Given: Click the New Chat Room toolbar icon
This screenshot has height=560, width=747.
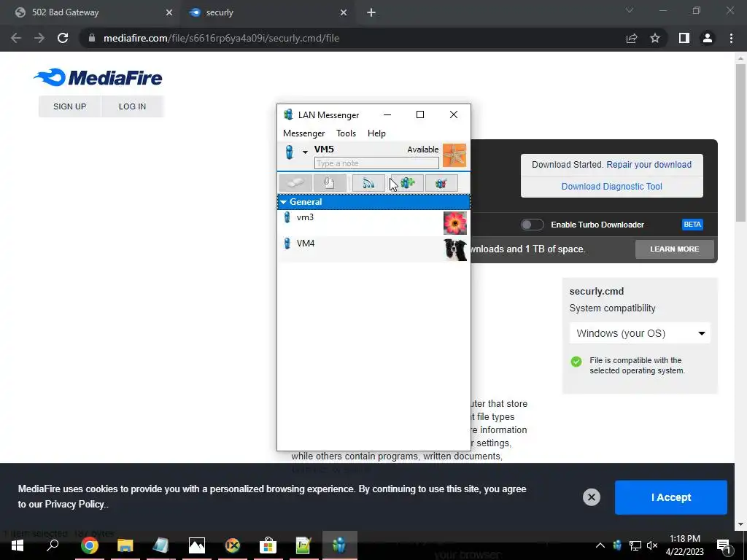Looking at the screenshot, I should pyautogui.click(x=407, y=183).
